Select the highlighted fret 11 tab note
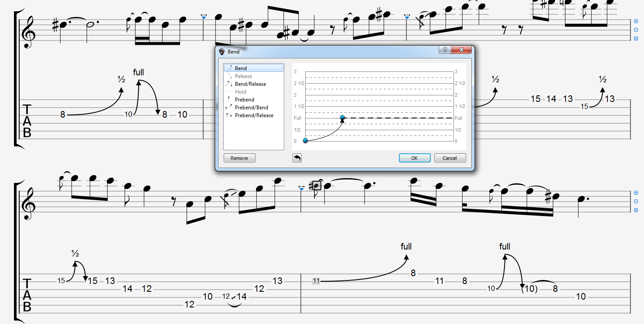Image resolution: width=644 pixels, height=324 pixels. tap(316, 281)
